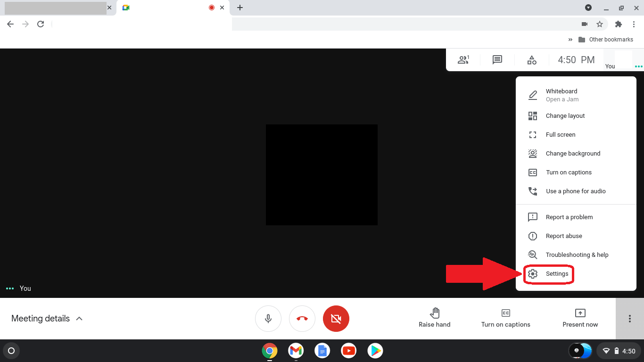This screenshot has width=644, height=362.
Task: Bookmark this page with the star
Action: 600,24
